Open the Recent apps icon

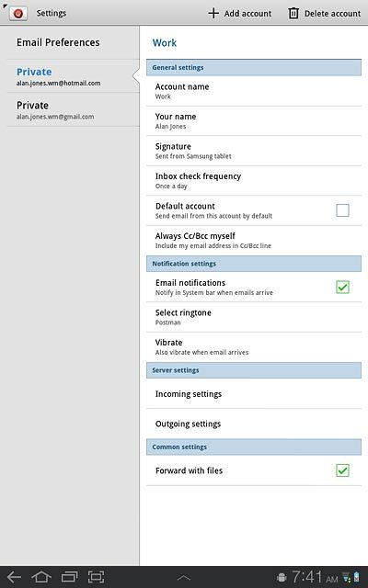click(x=69, y=577)
